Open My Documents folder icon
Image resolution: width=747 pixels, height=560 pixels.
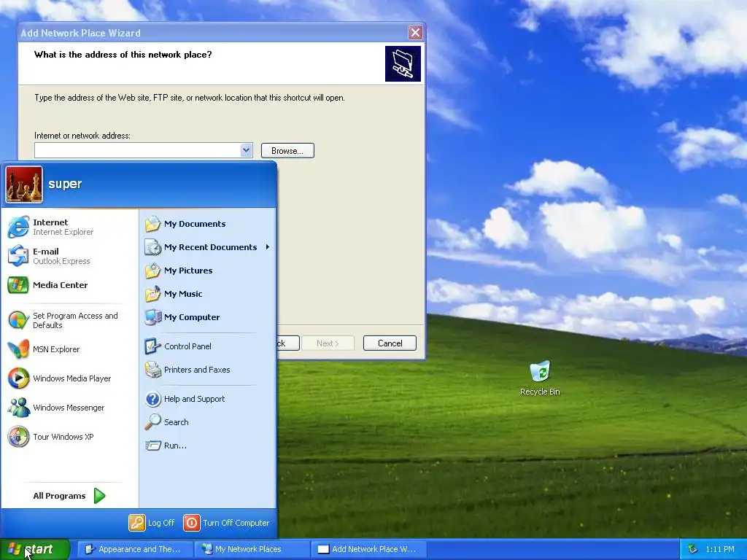(153, 224)
